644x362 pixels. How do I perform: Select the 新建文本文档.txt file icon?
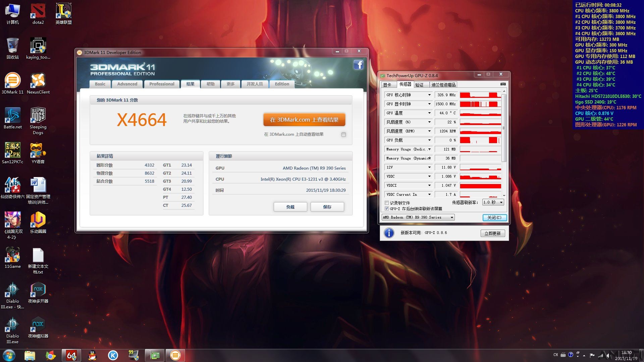[38, 260]
